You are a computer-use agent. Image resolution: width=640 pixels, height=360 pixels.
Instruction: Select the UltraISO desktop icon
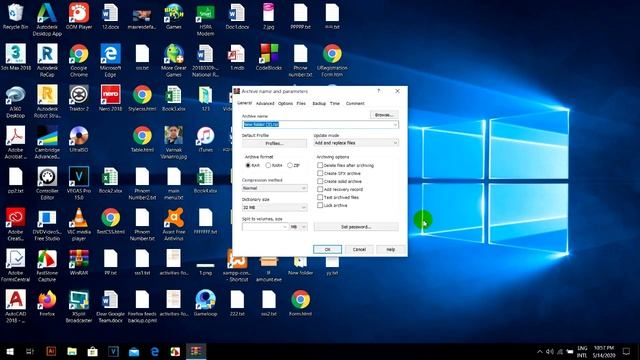79,139
